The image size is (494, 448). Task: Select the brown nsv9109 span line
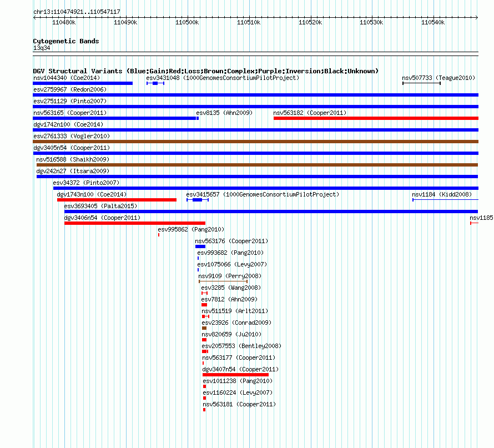(x=223, y=281)
